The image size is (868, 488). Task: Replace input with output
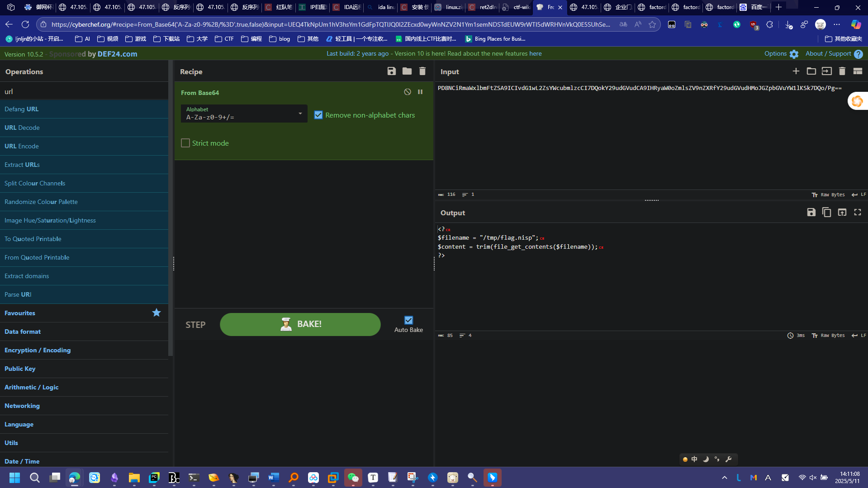coord(842,212)
